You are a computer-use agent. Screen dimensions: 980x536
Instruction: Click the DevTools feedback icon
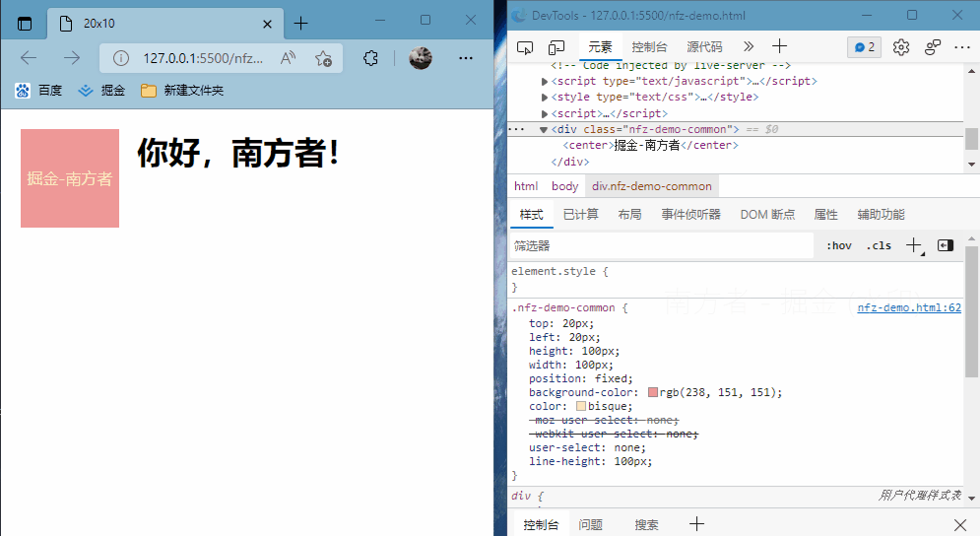933,47
